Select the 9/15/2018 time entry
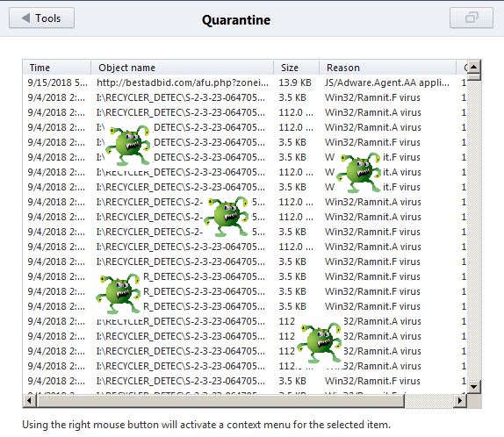 57,82
